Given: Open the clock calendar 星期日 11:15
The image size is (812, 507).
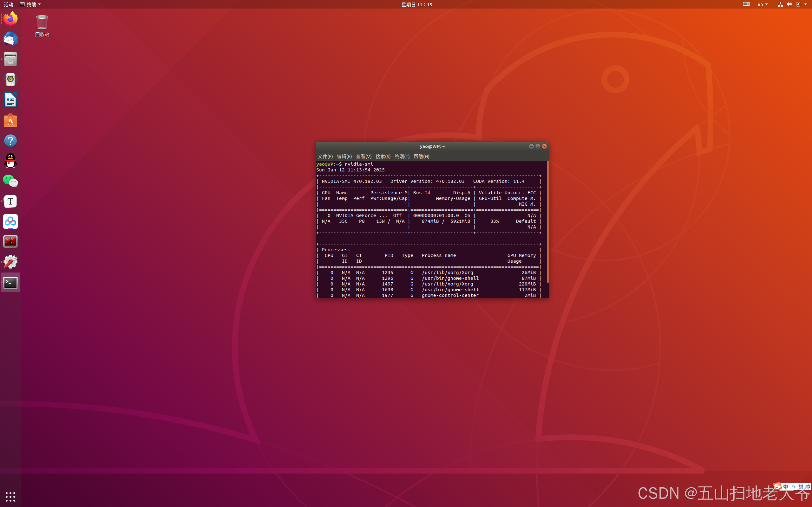Looking at the screenshot, I should point(416,4).
